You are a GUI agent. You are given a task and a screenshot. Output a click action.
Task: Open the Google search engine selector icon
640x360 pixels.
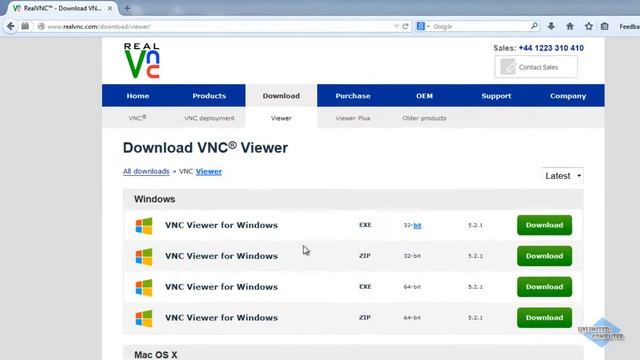point(422,27)
